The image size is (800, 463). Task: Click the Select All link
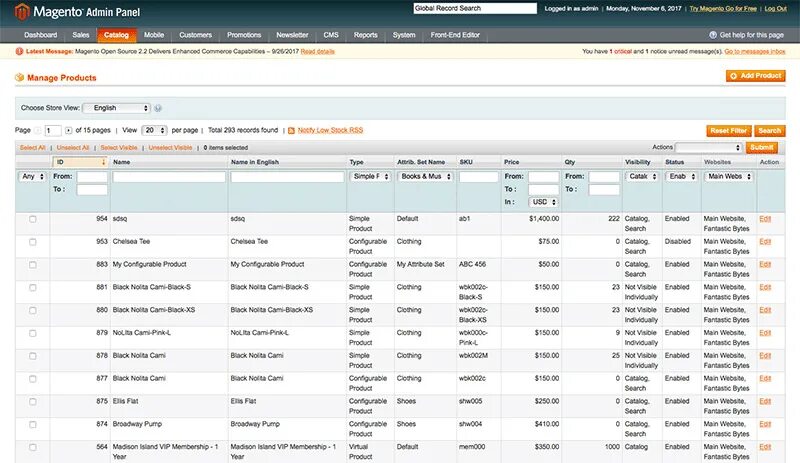point(33,148)
